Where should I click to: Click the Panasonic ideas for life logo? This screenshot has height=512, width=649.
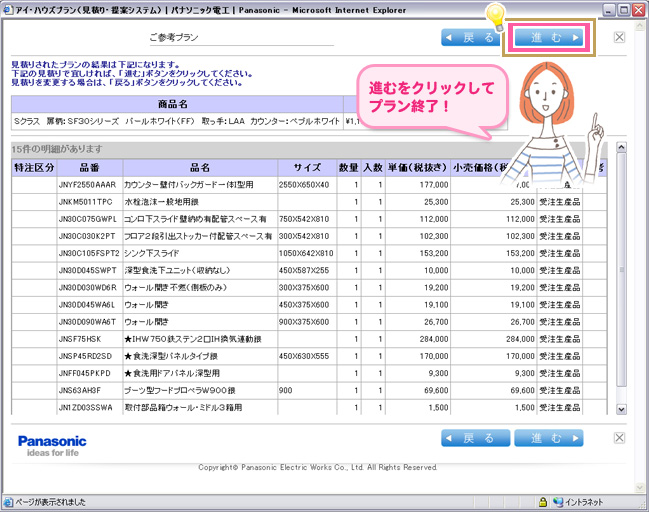(51, 445)
